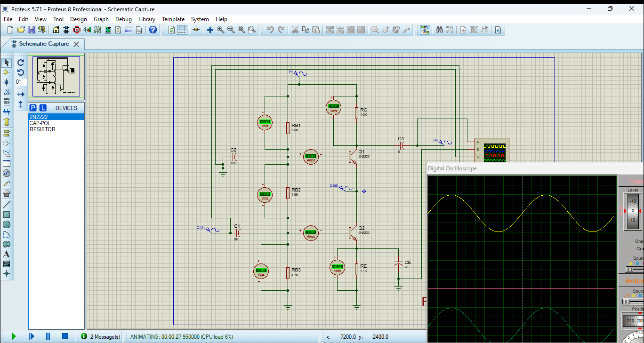Open the Design menu
644x343 pixels.
coord(79,19)
